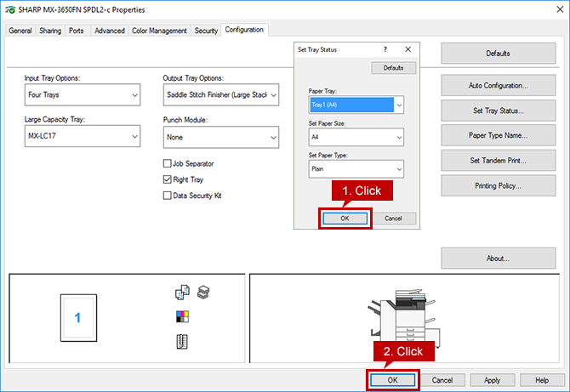The width and height of the screenshot is (570, 392).
Task: Click the Apply button
Action: coord(493,380)
